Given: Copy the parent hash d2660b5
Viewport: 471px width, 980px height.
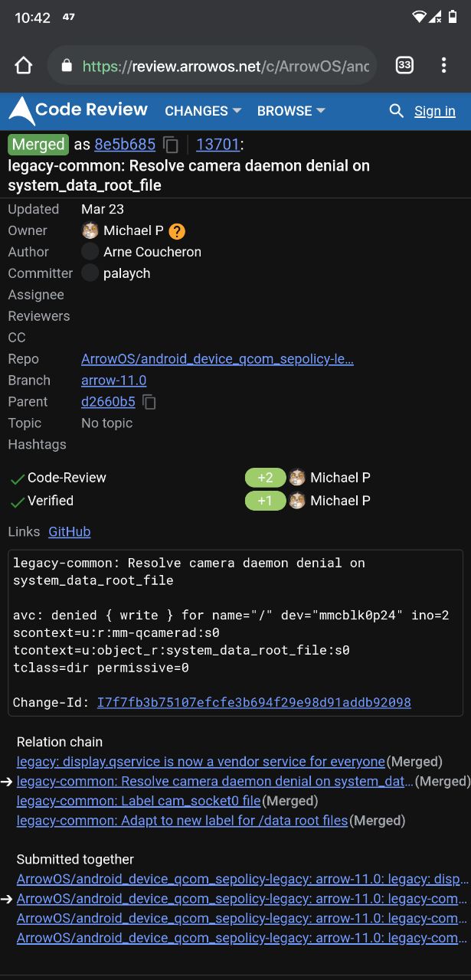Looking at the screenshot, I should pos(149,402).
